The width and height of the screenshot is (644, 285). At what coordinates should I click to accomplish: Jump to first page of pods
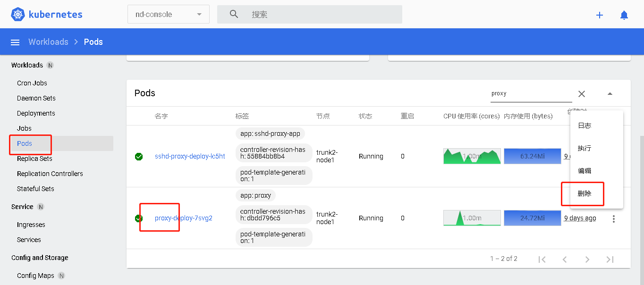[x=542, y=259]
